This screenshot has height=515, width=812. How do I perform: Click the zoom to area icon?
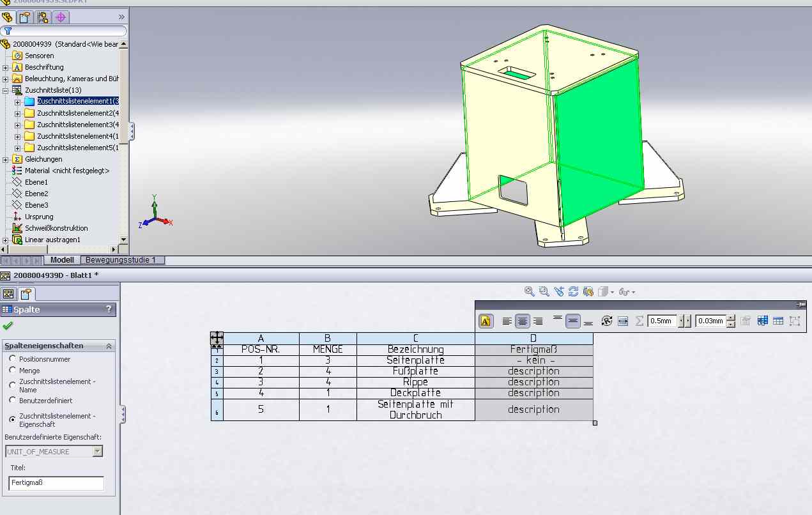(544, 291)
